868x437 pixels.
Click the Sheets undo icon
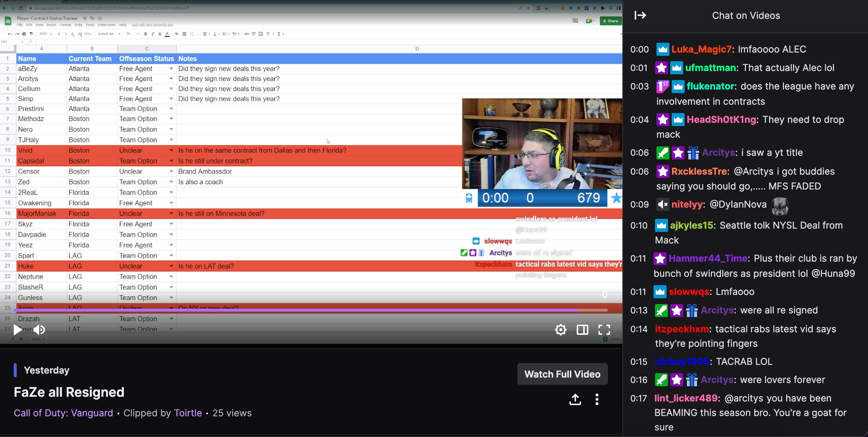(x=10, y=34)
